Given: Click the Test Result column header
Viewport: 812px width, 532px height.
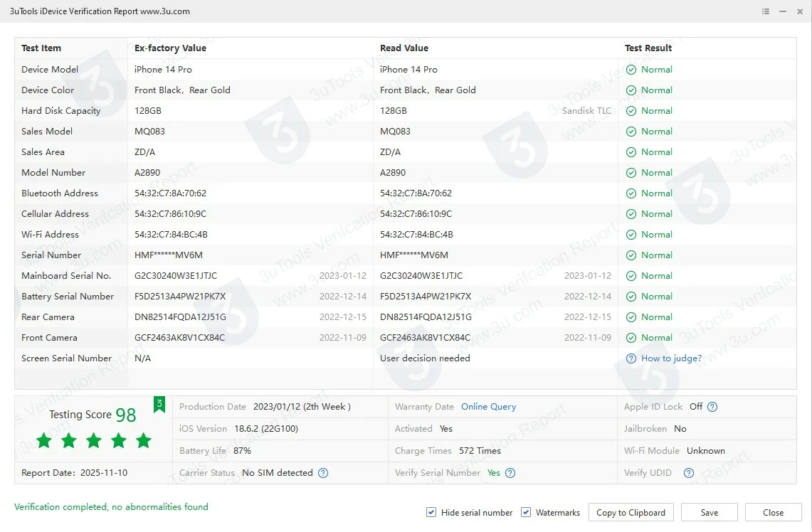Looking at the screenshot, I should click(648, 48).
